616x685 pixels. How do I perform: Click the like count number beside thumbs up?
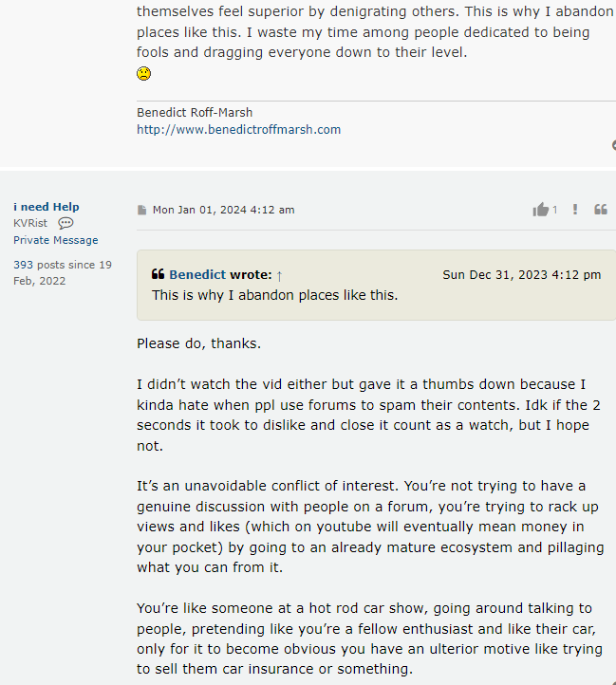pos(555,210)
